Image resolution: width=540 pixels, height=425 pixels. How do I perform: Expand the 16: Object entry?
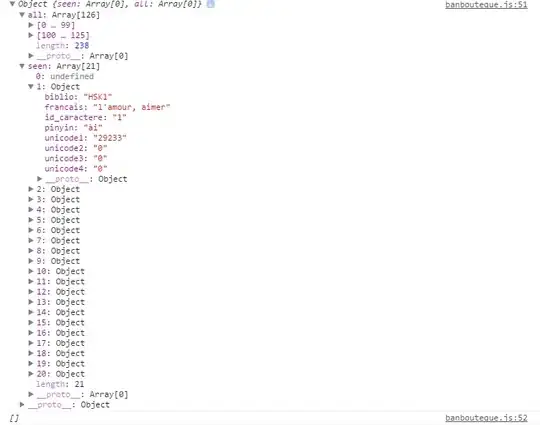pyautogui.click(x=31, y=333)
